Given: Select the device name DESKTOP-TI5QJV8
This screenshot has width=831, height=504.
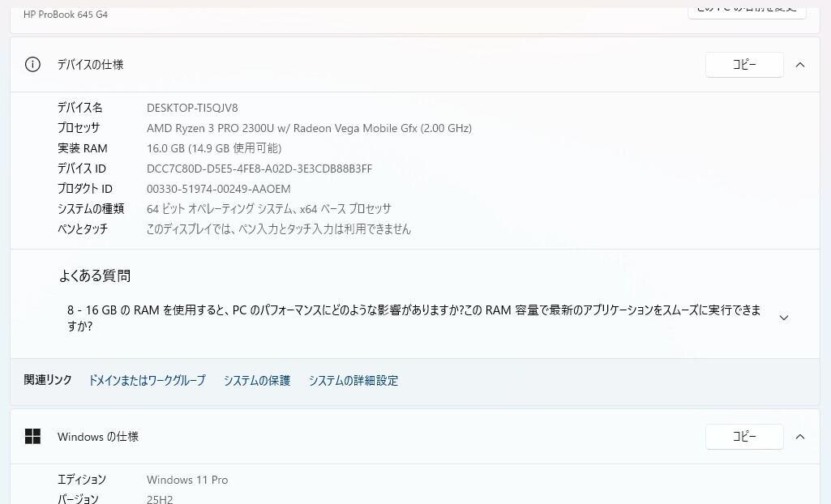Looking at the screenshot, I should pos(192,108).
